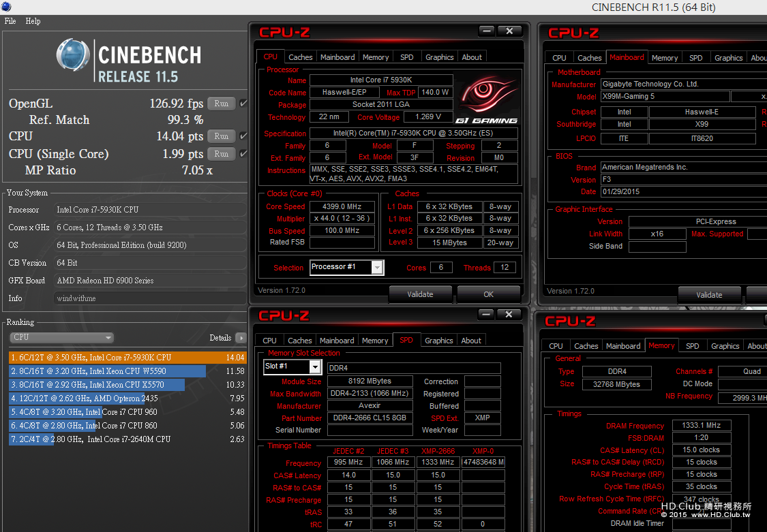Screen dimensions: 767x532
Task: Minimize the CPU-Z window showing the SPD tab
Action: coord(486,314)
